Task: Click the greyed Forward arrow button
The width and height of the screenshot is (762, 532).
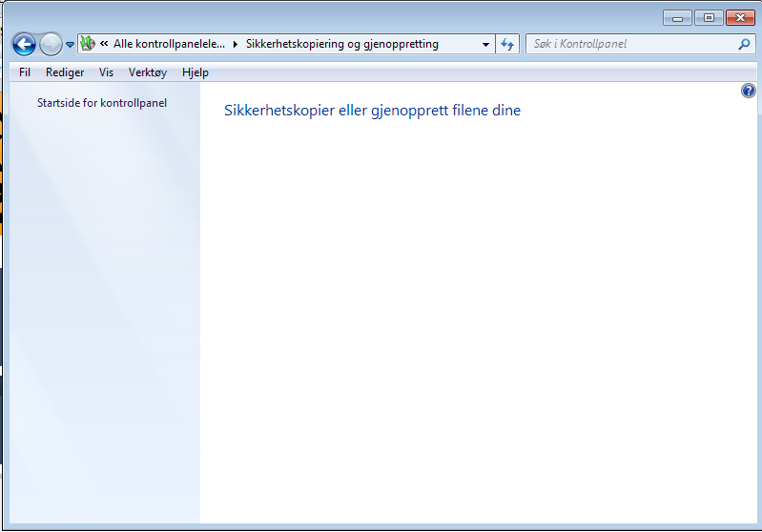Action: 51,45
